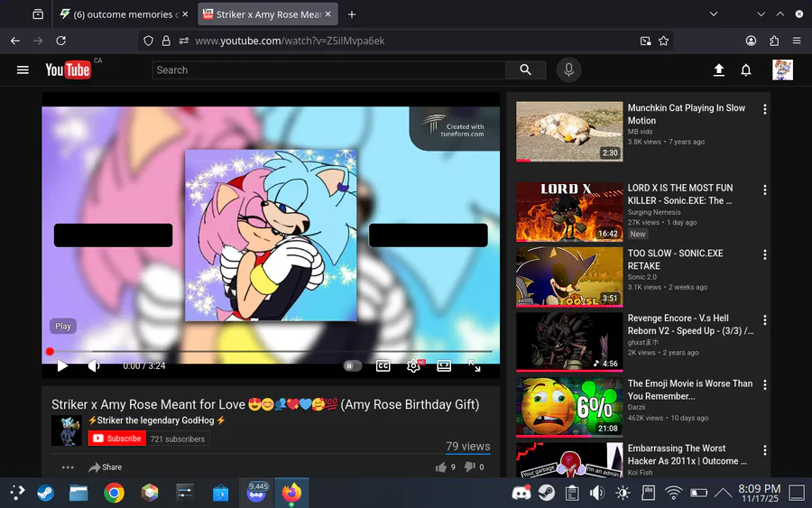
Task: Dislike the video with thumbs down
Action: tap(469, 467)
